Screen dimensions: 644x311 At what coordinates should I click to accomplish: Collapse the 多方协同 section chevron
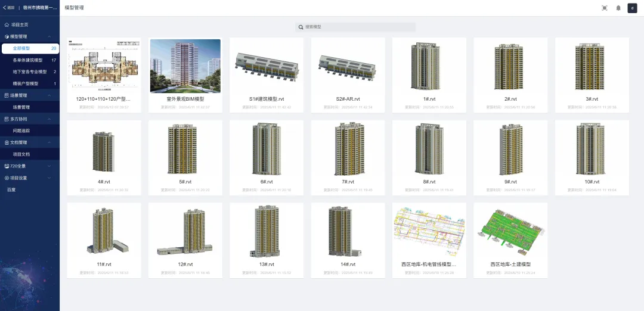49,119
